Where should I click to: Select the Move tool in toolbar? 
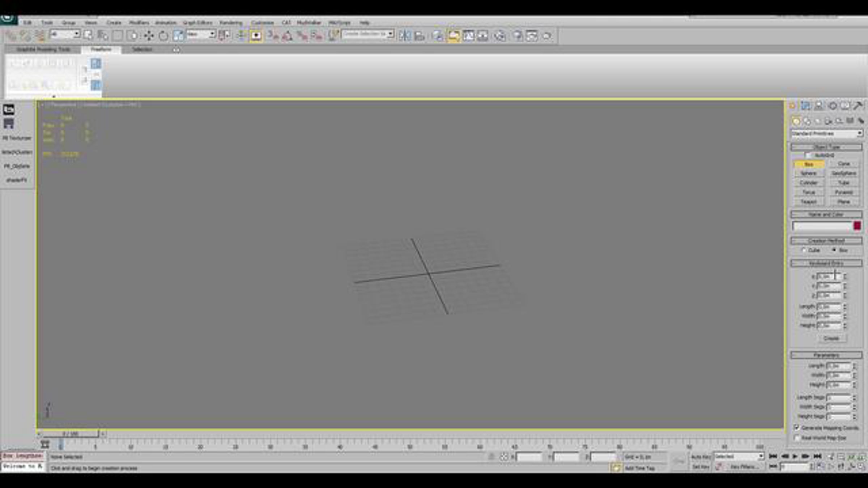point(149,35)
